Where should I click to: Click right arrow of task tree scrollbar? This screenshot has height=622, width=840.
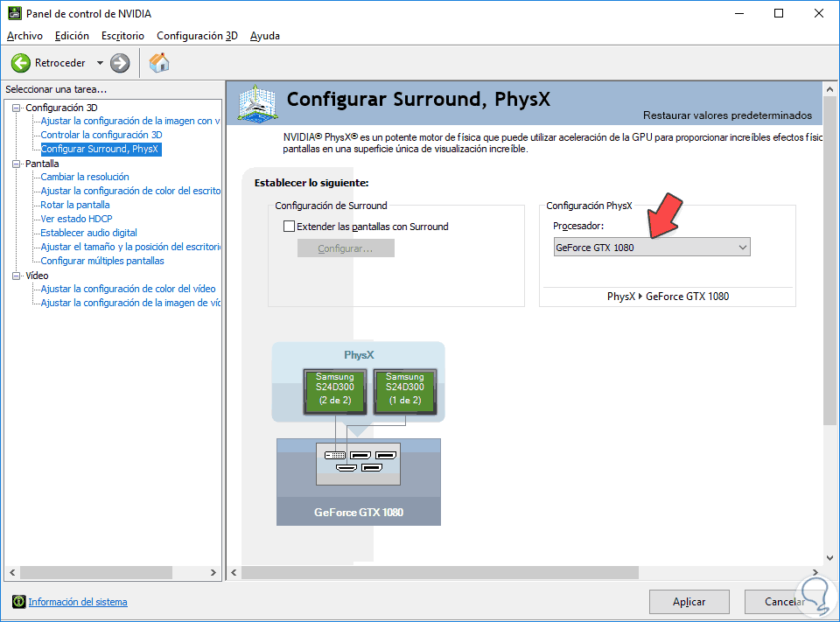213,573
